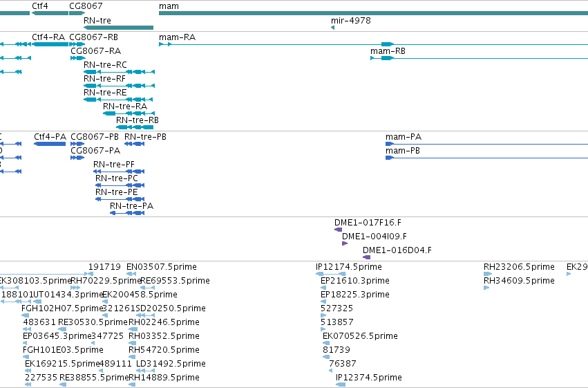Click the mir-4978 label

pos(351,20)
